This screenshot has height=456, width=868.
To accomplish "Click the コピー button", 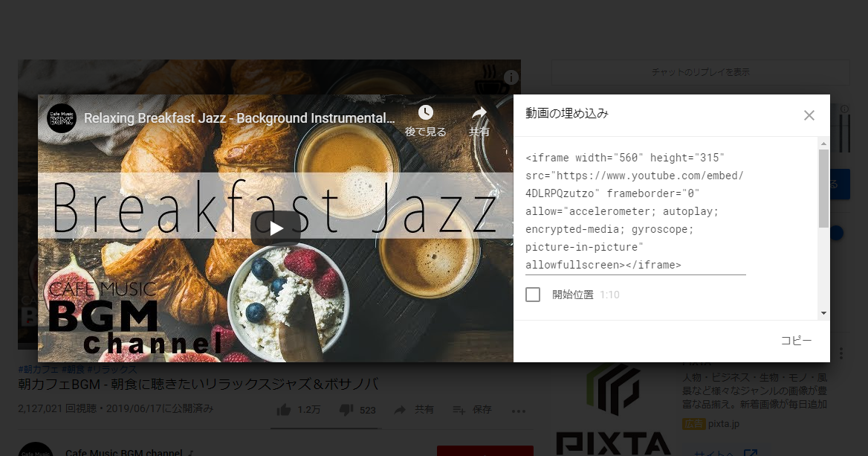I will (x=796, y=341).
